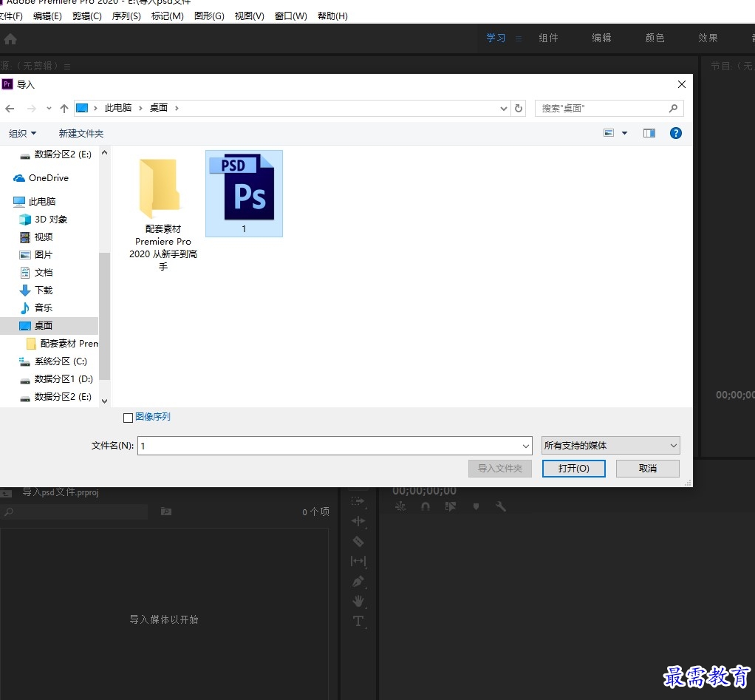Open the Premiere Pro home screen icon

[10, 38]
